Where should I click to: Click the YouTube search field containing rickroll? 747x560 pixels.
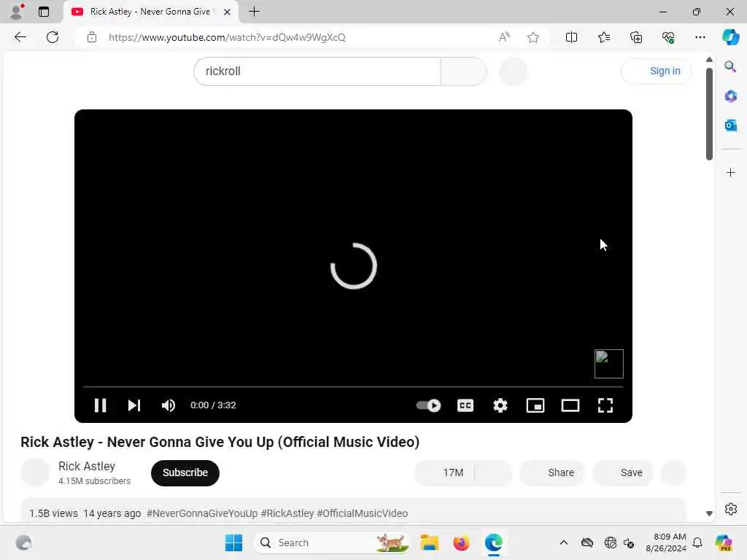tap(317, 71)
